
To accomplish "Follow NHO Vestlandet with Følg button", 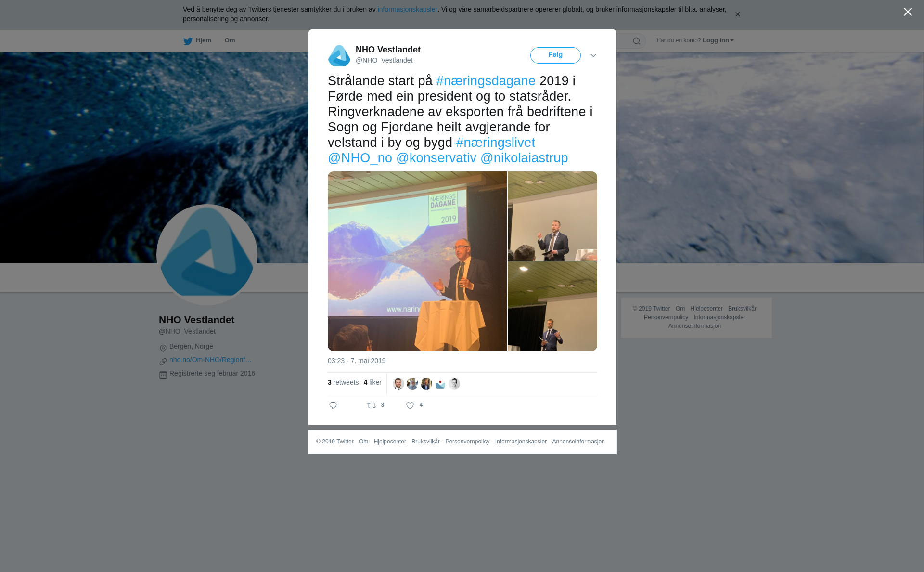I will [x=555, y=55].
